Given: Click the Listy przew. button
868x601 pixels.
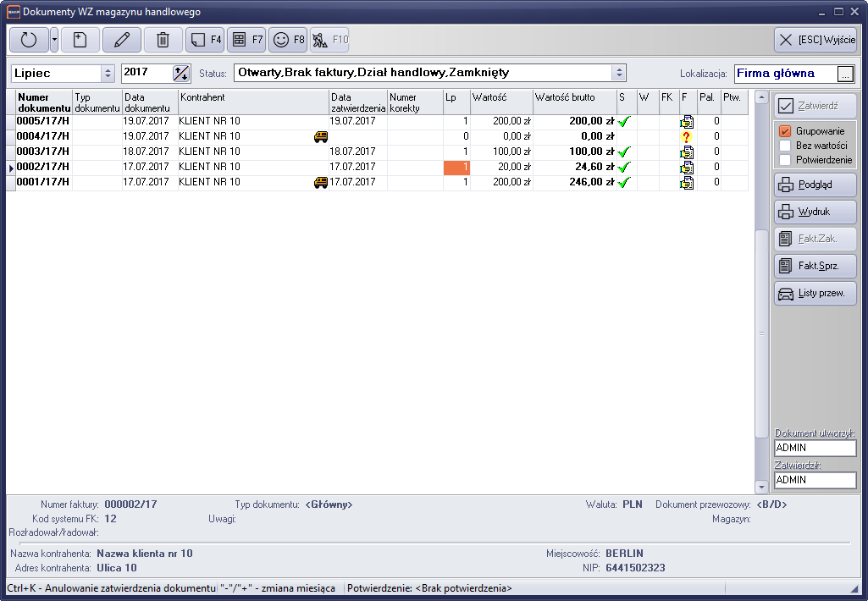Looking at the screenshot, I should [x=815, y=294].
